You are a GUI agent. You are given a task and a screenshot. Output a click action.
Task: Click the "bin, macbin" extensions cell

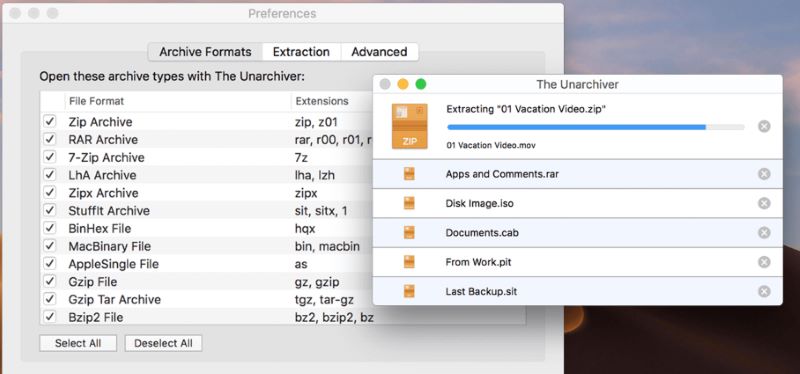(327, 246)
